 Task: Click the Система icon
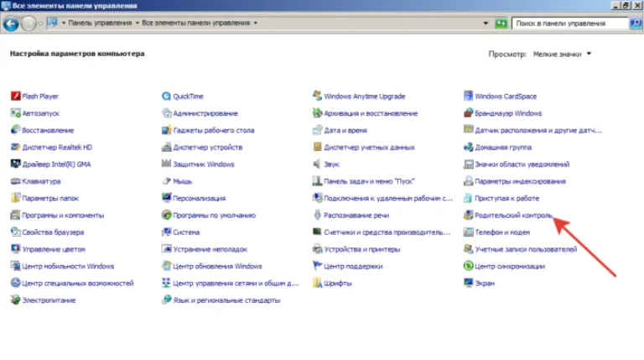pyautogui.click(x=166, y=232)
